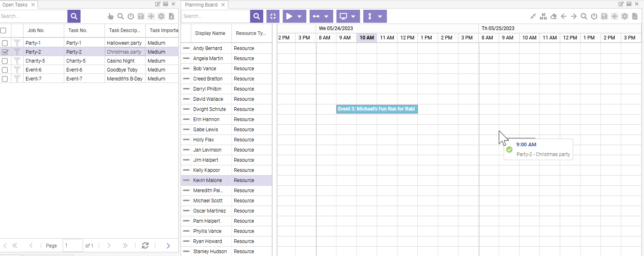This screenshot has height=256, width=644.
Task: Click the filter funnel icon in Charity-5 row
Action: click(17, 61)
